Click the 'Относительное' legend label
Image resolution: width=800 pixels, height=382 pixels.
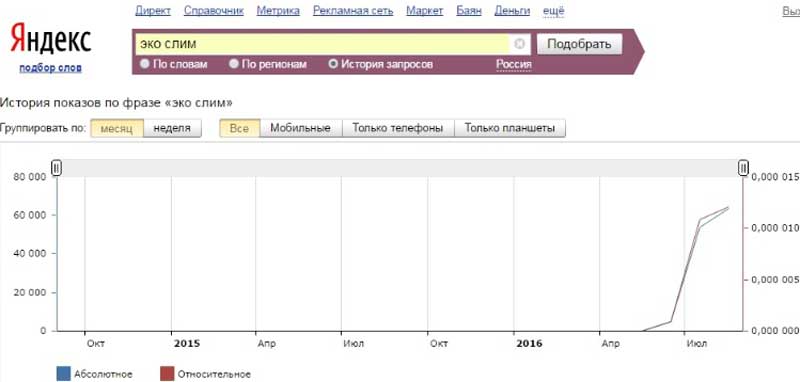coord(214,374)
